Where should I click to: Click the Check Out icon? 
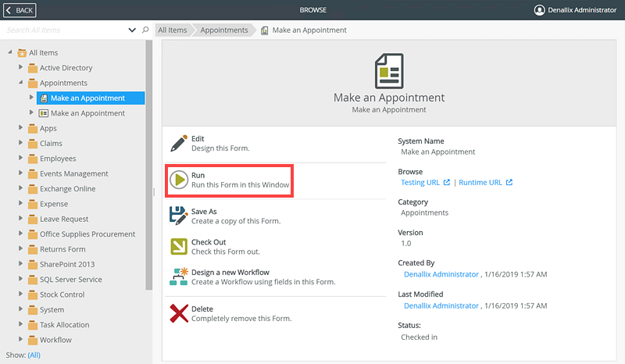point(179,247)
